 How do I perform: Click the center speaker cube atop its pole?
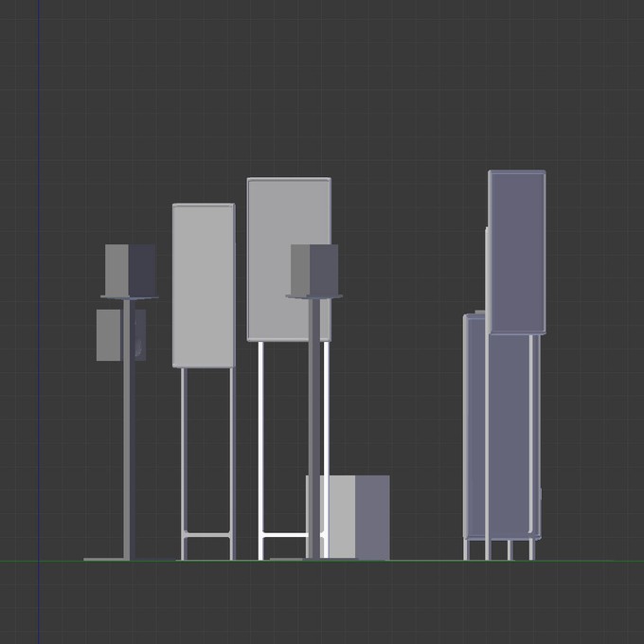coord(314,269)
